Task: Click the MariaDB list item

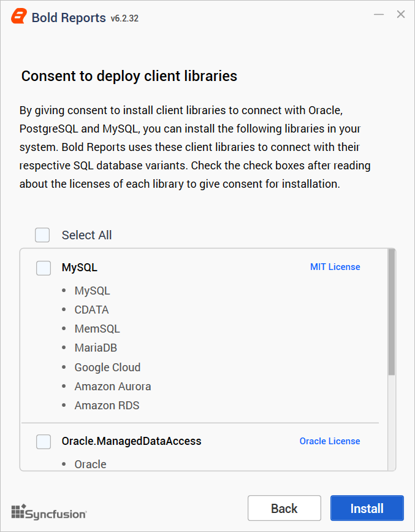Action: point(96,348)
